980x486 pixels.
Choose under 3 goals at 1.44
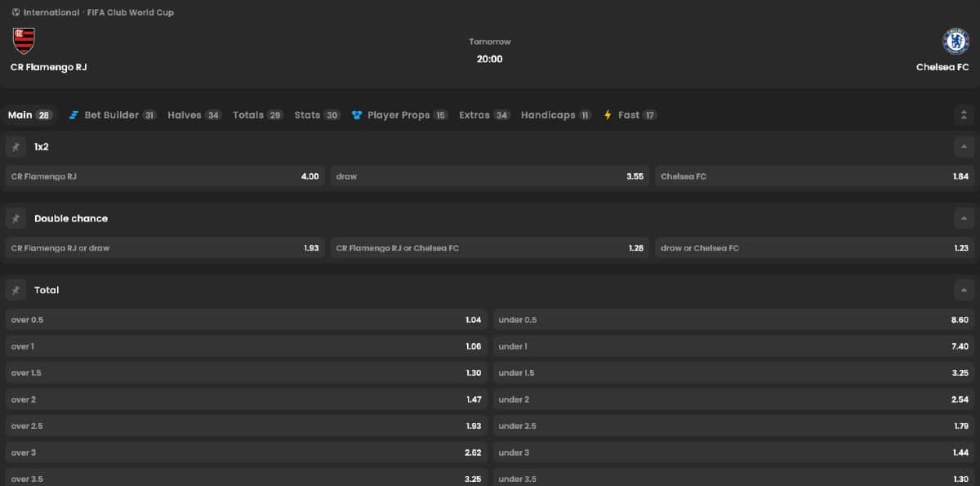coord(734,453)
